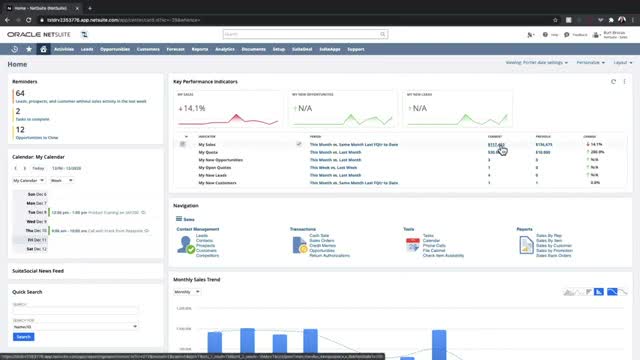Screen dimensions: 640x360
Task: Click the Transactions document icon
Action: (x=300, y=245)
